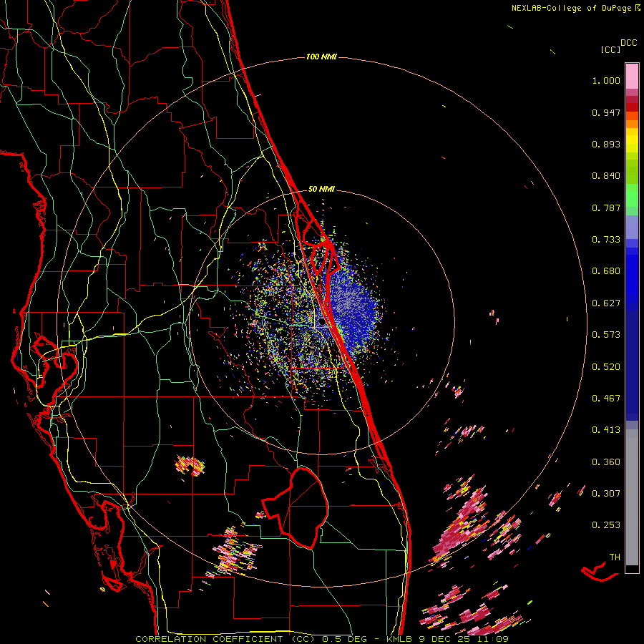The image size is (644, 644).
Task: Select the 0.573 scale value
Action: pos(606,335)
